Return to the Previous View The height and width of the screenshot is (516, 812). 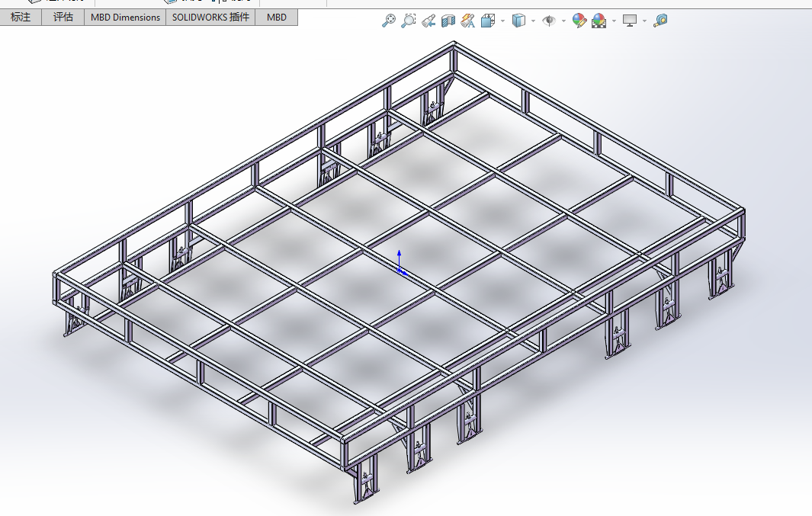tap(429, 21)
